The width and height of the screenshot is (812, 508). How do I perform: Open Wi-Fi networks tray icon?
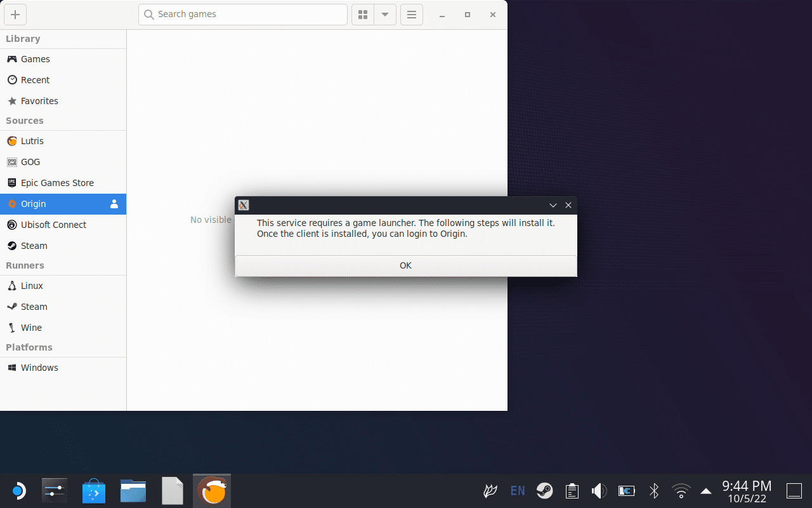tap(681, 491)
